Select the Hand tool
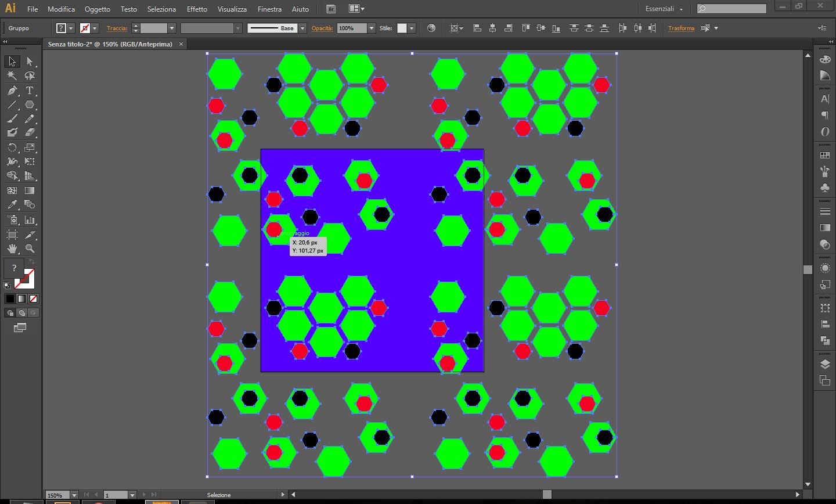Viewport: 836px width, 504px height. [x=12, y=249]
